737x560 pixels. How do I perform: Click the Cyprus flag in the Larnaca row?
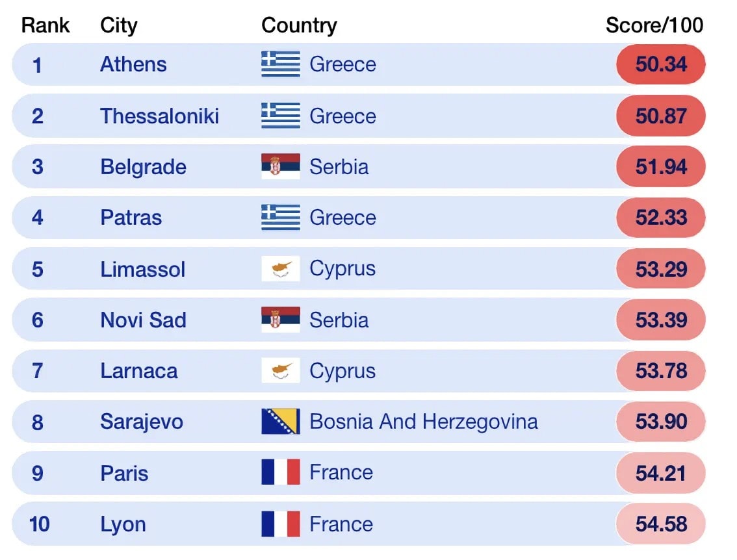pyautogui.click(x=281, y=370)
